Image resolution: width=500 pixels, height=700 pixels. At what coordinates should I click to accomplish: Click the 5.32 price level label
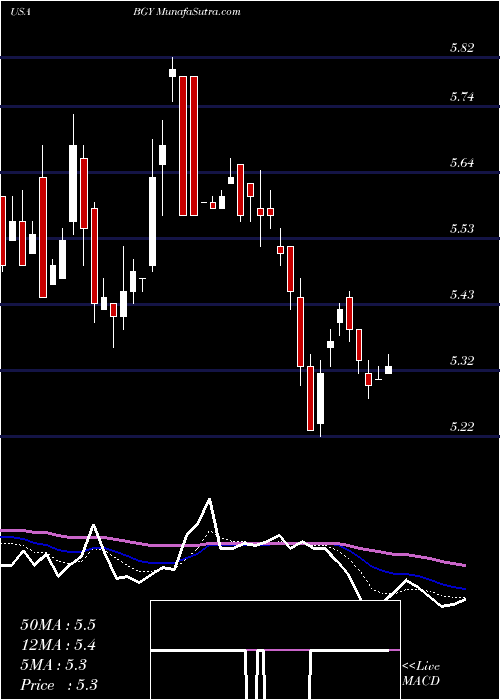[x=462, y=361]
